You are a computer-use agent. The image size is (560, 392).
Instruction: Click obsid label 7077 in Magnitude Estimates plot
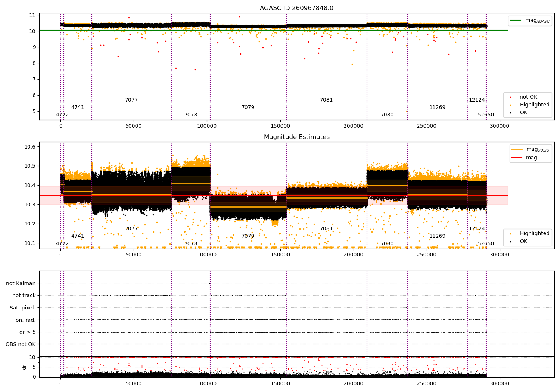coord(131,229)
